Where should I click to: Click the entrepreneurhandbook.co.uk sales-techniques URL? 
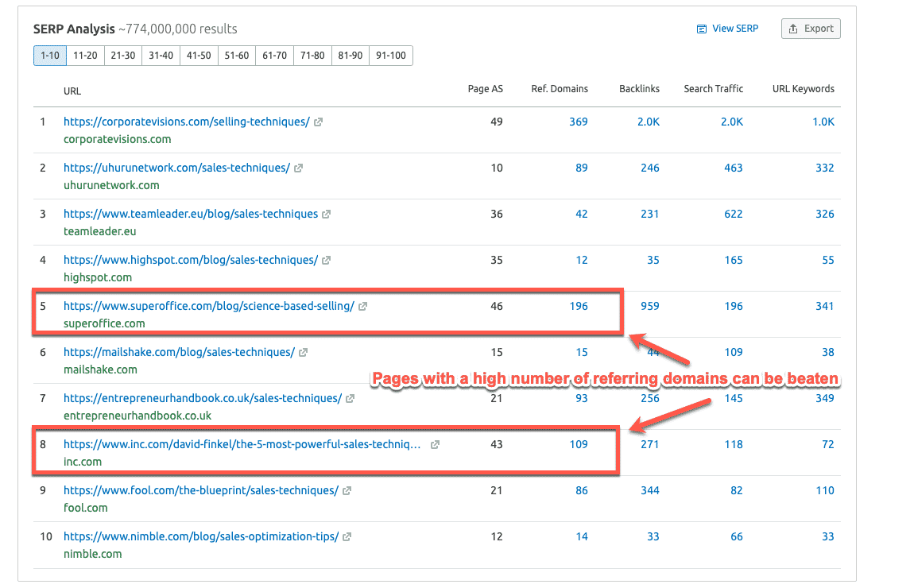pyautogui.click(x=203, y=398)
